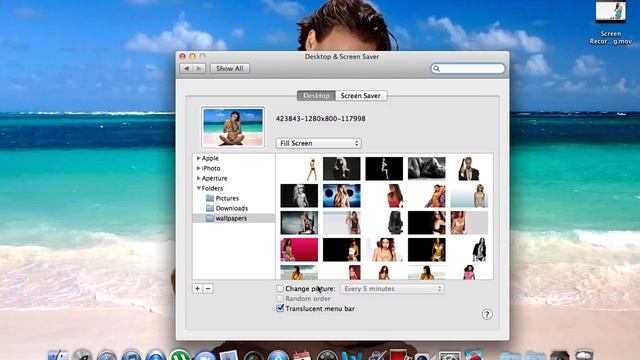Screen dimensions: 640x360
Task: Expand the Apple source group
Action: tap(198, 158)
